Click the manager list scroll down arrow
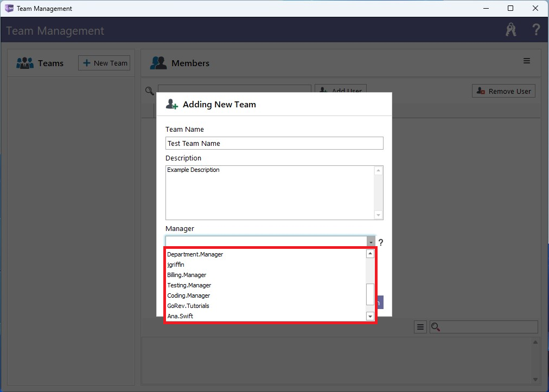Image resolution: width=549 pixels, height=392 pixels. 370,317
